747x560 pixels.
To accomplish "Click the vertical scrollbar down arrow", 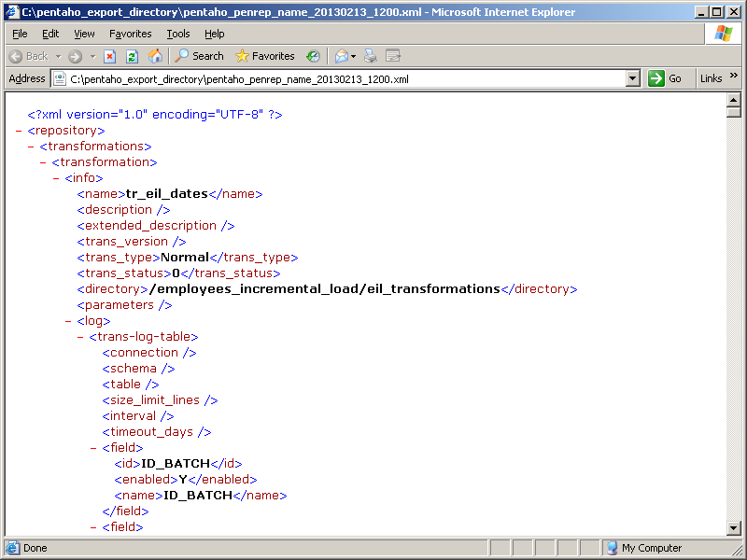I will click(x=734, y=527).
